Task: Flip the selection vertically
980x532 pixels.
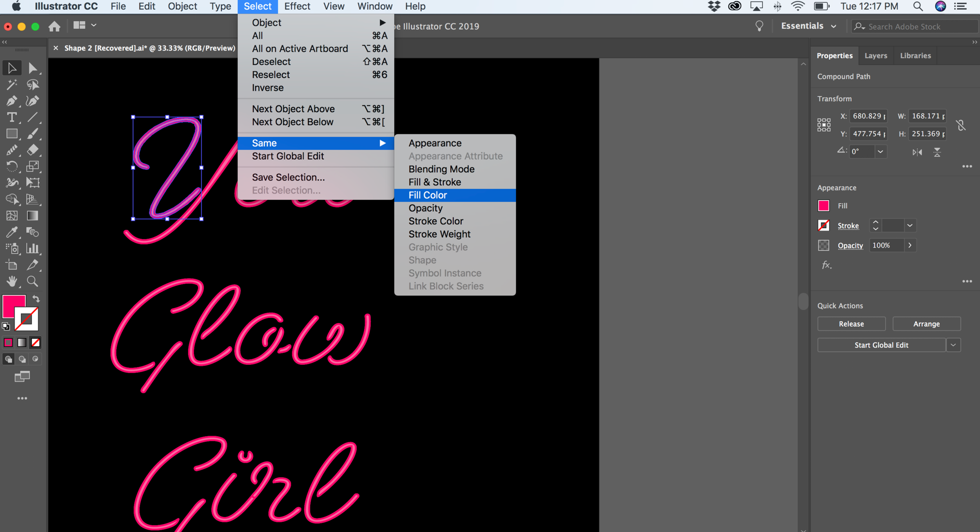Action: click(937, 152)
